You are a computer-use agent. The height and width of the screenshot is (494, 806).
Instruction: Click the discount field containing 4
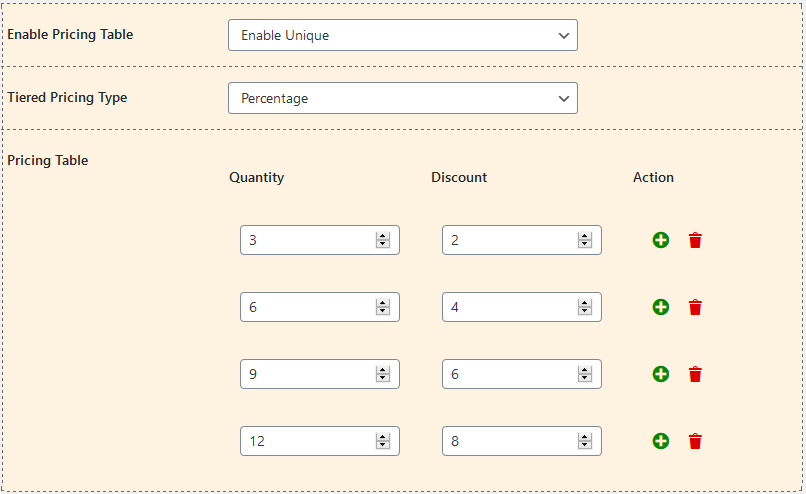[522, 307]
